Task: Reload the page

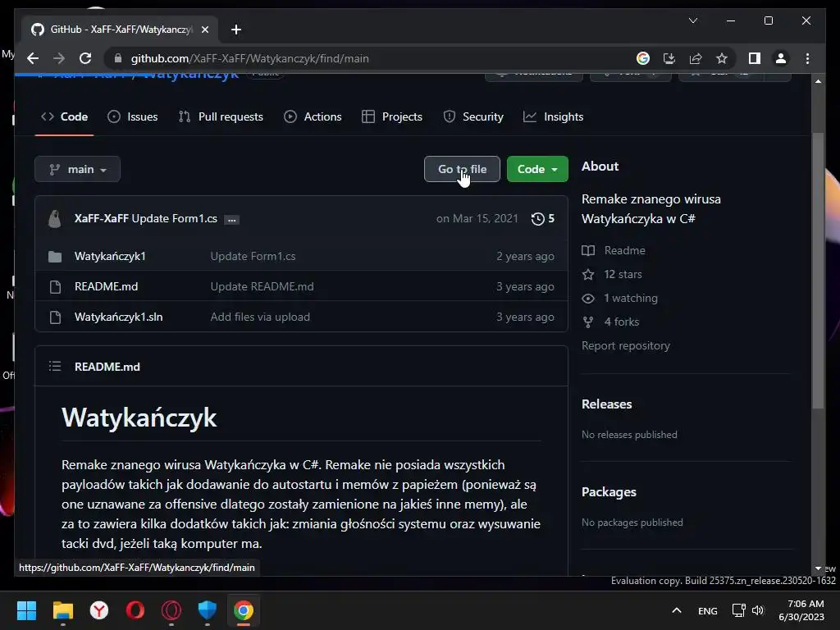Action: (x=85, y=58)
